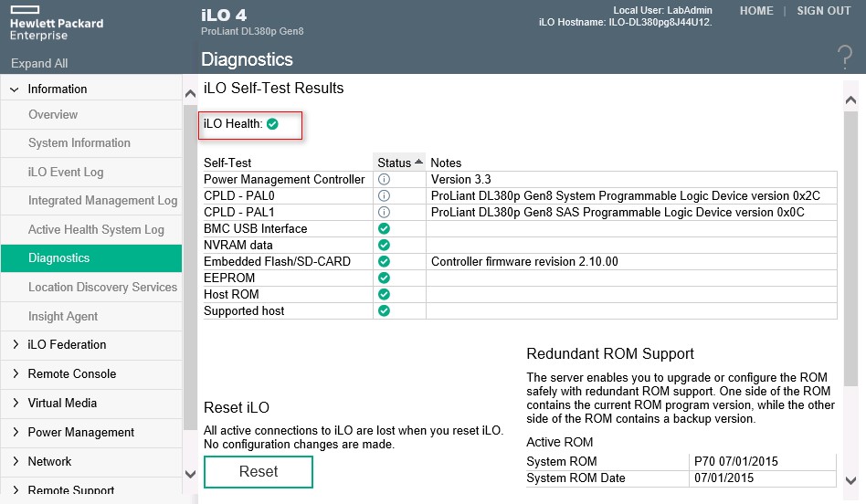This screenshot has width=866, height=504.
Task: Click the Host ROM status check icon
Action: 384,294
